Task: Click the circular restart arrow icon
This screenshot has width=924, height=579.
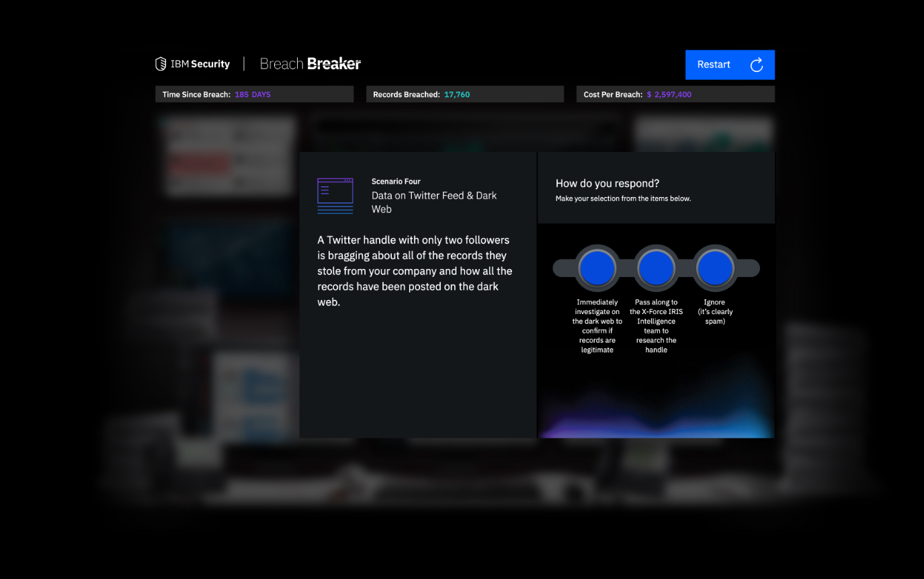Action: (x=757, y=65)
